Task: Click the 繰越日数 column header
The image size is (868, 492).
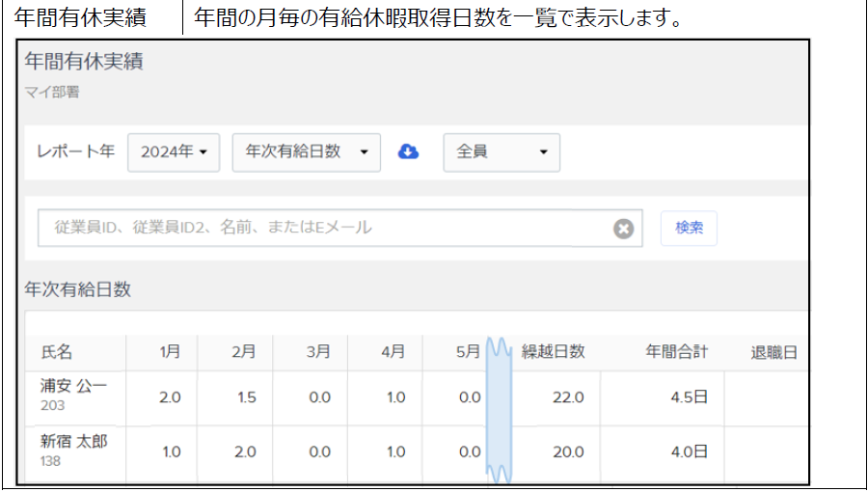Action: 554,352
